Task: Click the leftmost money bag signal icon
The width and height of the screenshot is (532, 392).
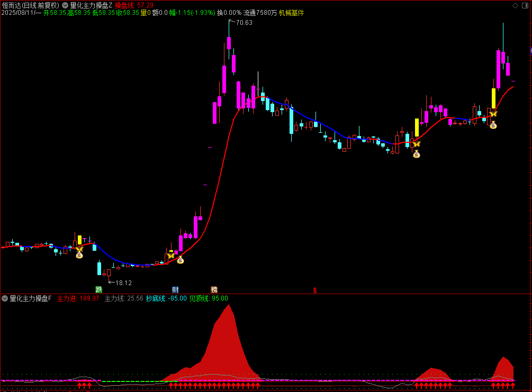Action: 79,254
